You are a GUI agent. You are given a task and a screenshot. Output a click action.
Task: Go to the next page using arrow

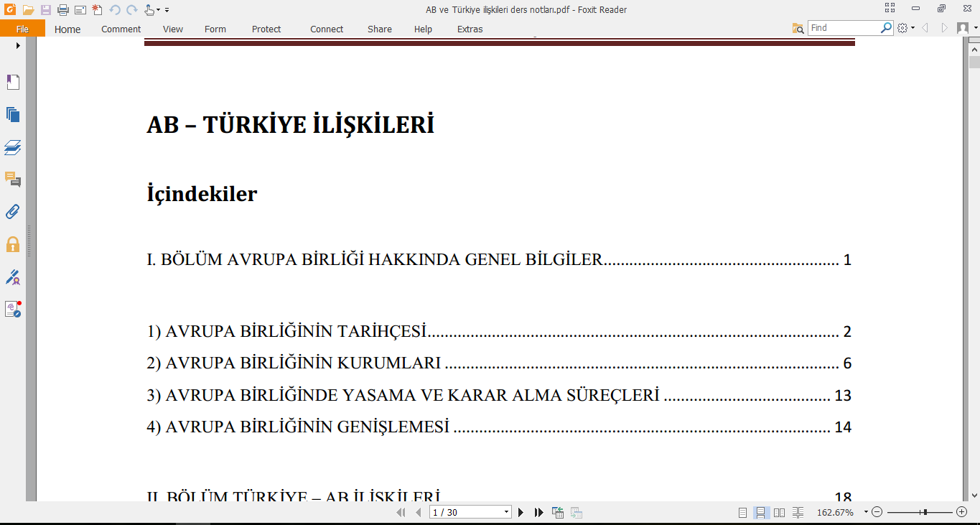(521, 512)
